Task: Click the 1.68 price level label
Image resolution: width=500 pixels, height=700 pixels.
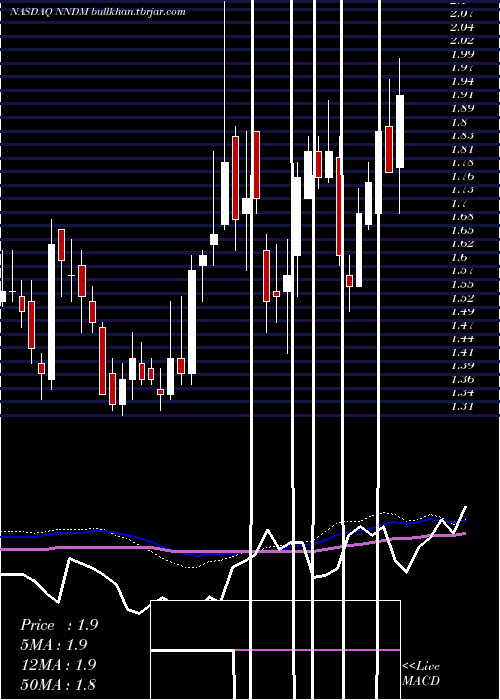Action: tap(462, 217)
